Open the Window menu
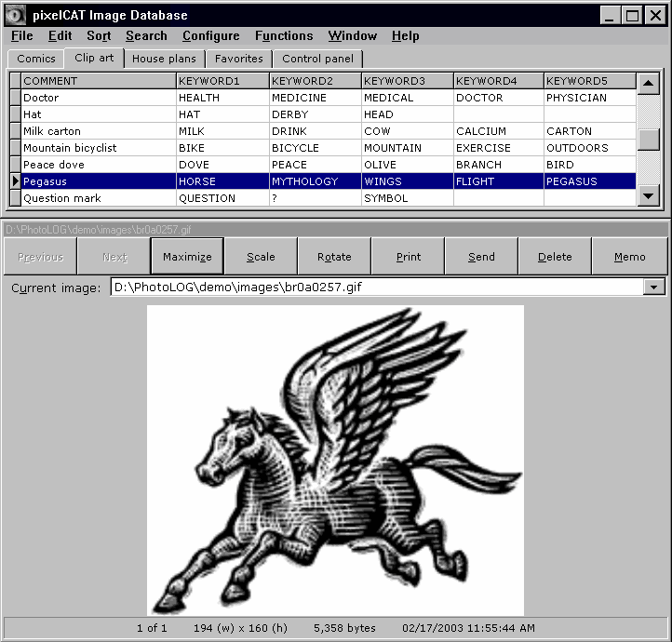 352,36
